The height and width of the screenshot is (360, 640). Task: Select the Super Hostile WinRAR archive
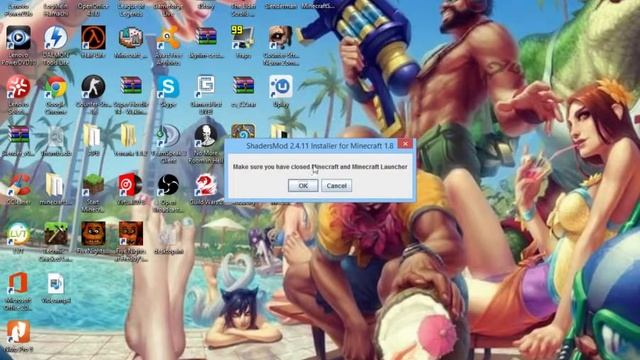point(131,86)
